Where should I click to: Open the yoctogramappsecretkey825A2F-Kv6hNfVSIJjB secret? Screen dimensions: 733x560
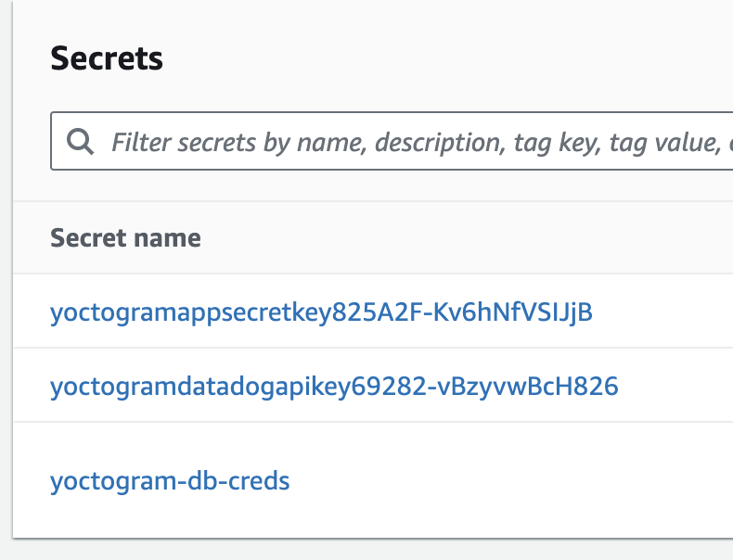321,312
